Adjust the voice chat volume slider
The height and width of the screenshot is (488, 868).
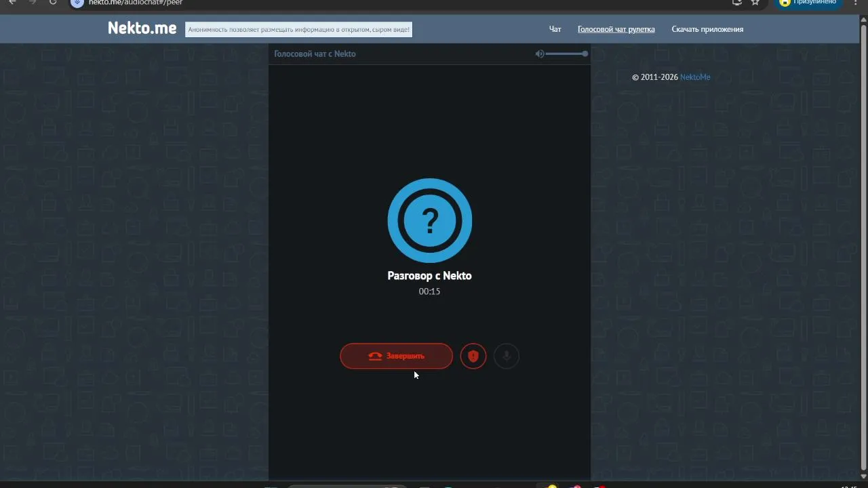coord(566,54)
